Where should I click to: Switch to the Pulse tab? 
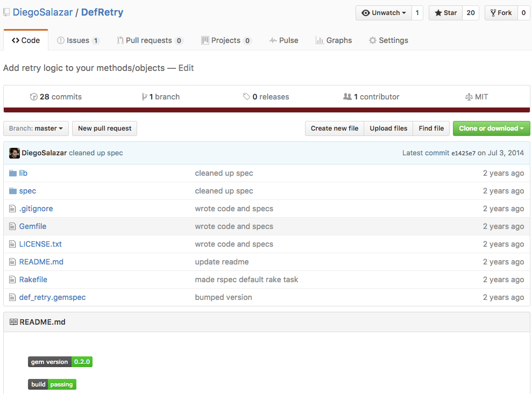283,40
